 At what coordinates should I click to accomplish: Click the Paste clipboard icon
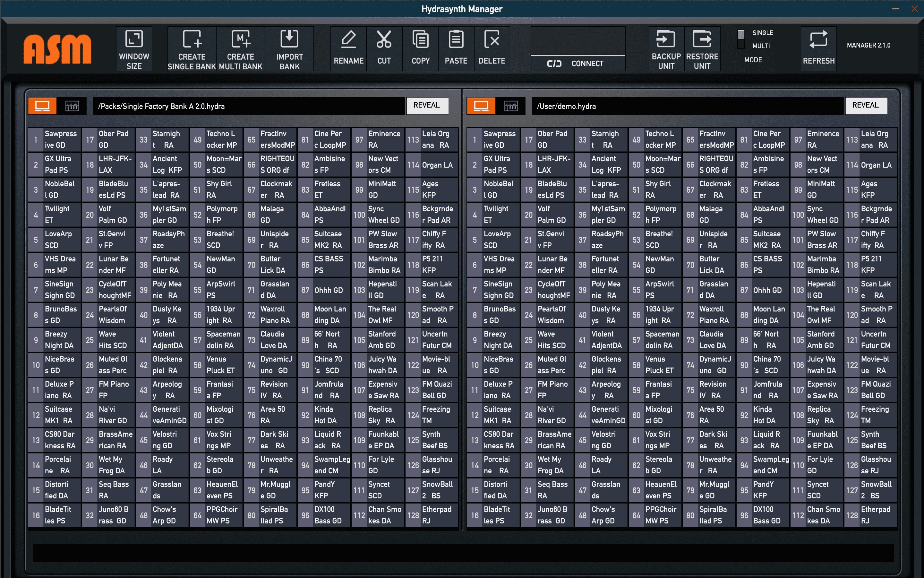pyautogui.click(x=456, y=49)
